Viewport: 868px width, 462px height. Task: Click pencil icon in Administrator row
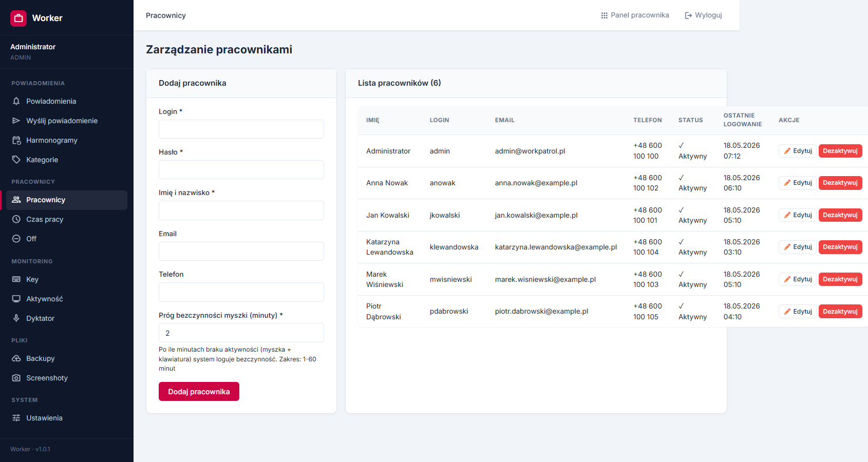pyautogui.click(x=787, y=151)
